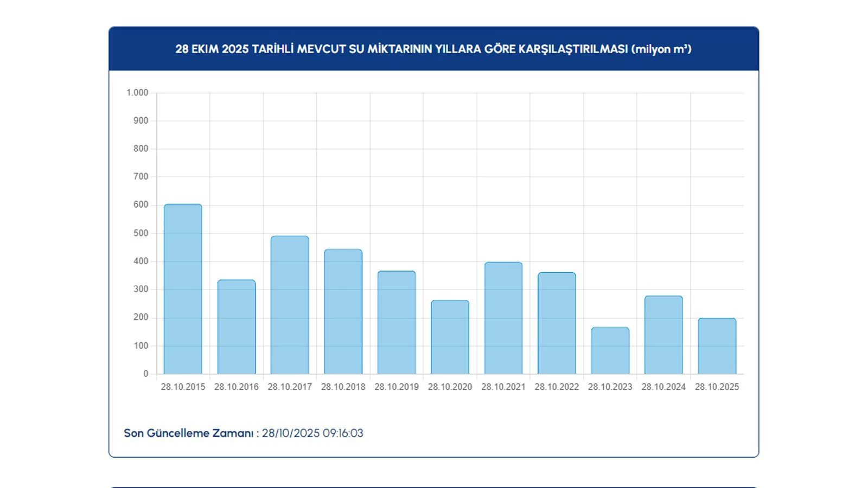Click the 28.10.2017 water level bar
This screenshot has height=488, width=868.
point(290,305)
